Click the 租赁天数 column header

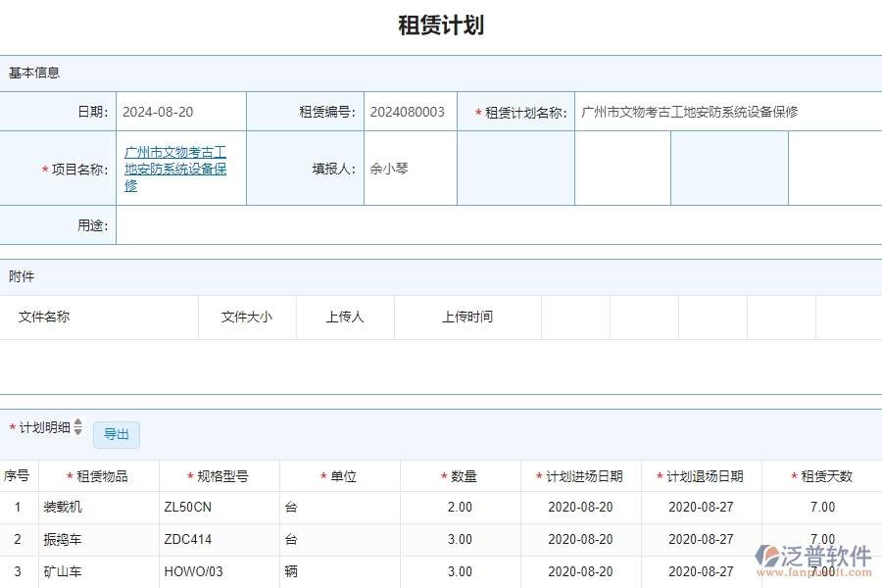(x=821, y=474)
